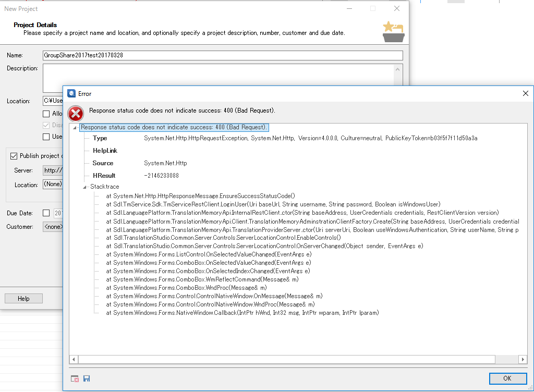Close the Error dialog with X
Viewport: 534px width, 392px height.
tap(525, 93)
